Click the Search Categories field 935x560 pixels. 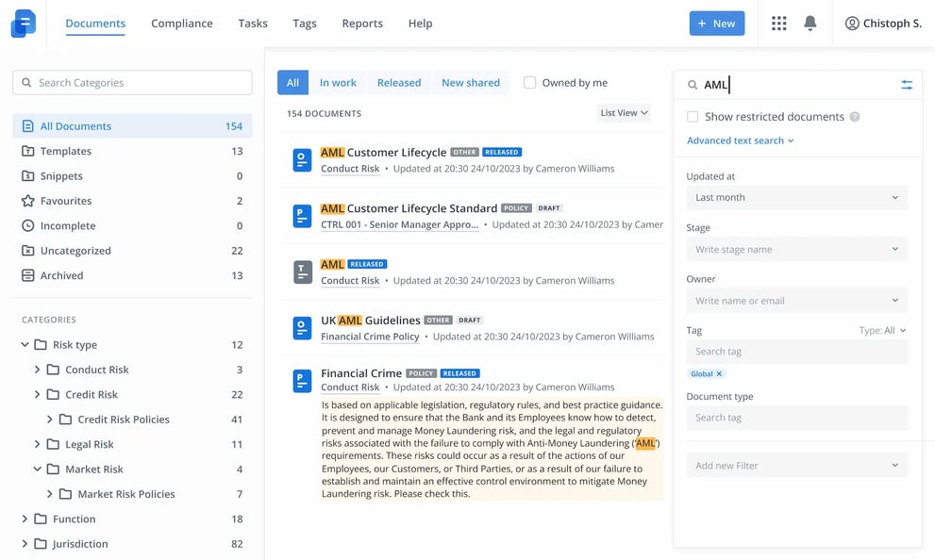132,82
